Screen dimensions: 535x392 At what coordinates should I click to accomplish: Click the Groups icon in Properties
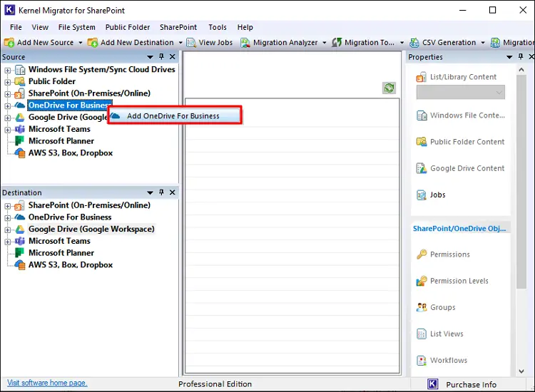click(x=422, y=307)
